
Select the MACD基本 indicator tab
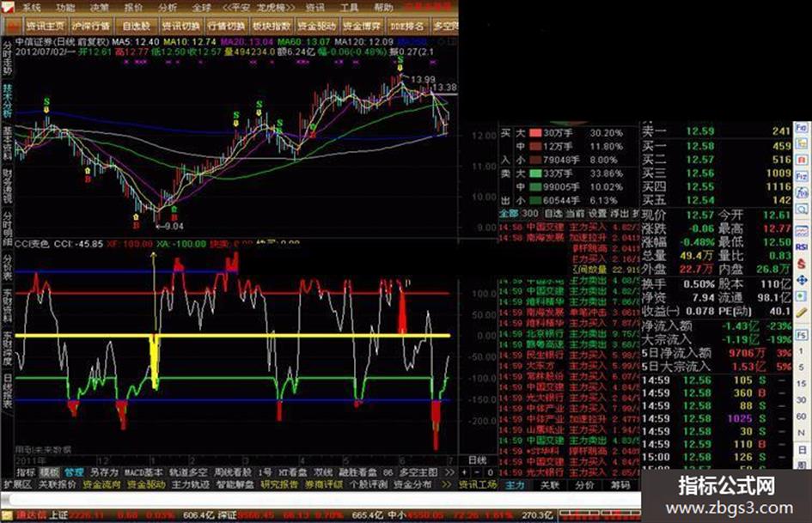coord(143,472)
